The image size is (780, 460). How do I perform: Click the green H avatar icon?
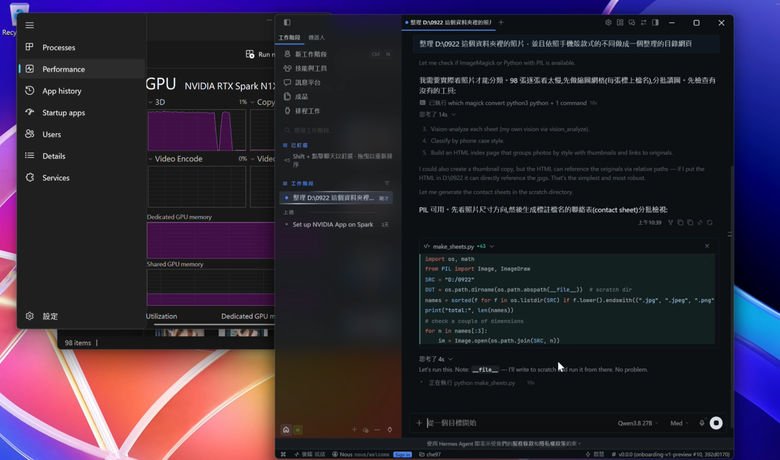(x=297, y=430)
